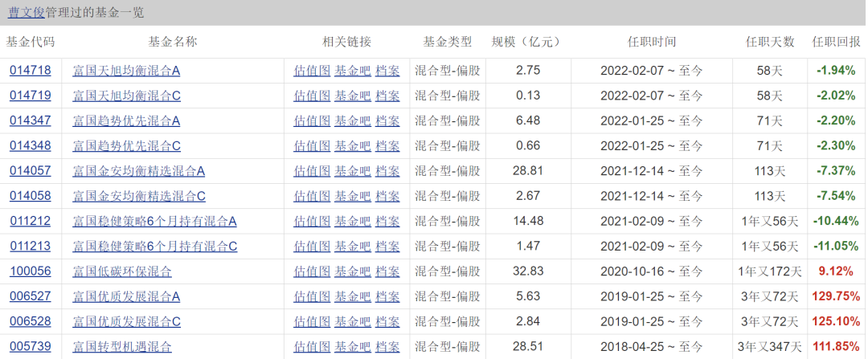
Task: Select the -1.94% return value
Action: [x=836, y=70]
